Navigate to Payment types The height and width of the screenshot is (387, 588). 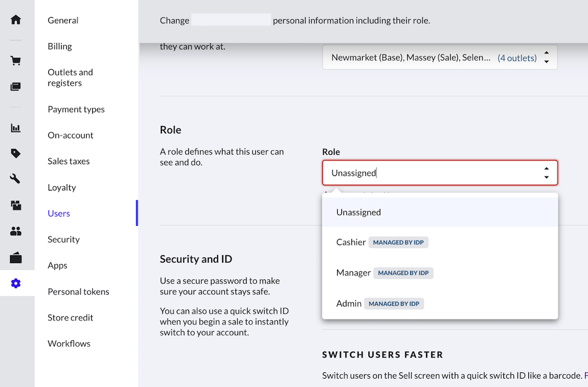pyautogui.click(x=76, y=109)
